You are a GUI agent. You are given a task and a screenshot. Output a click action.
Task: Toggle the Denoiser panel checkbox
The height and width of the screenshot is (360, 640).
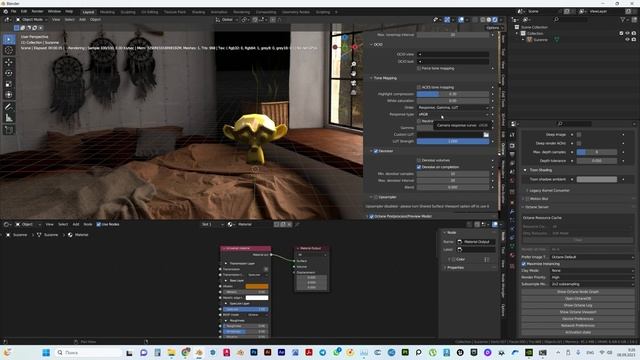click(x=376, y=151)
